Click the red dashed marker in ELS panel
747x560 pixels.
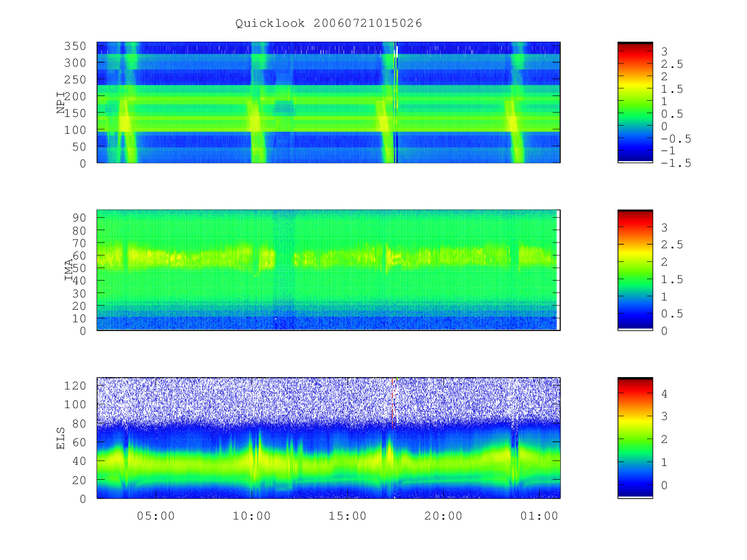click(x=393, y=403)
